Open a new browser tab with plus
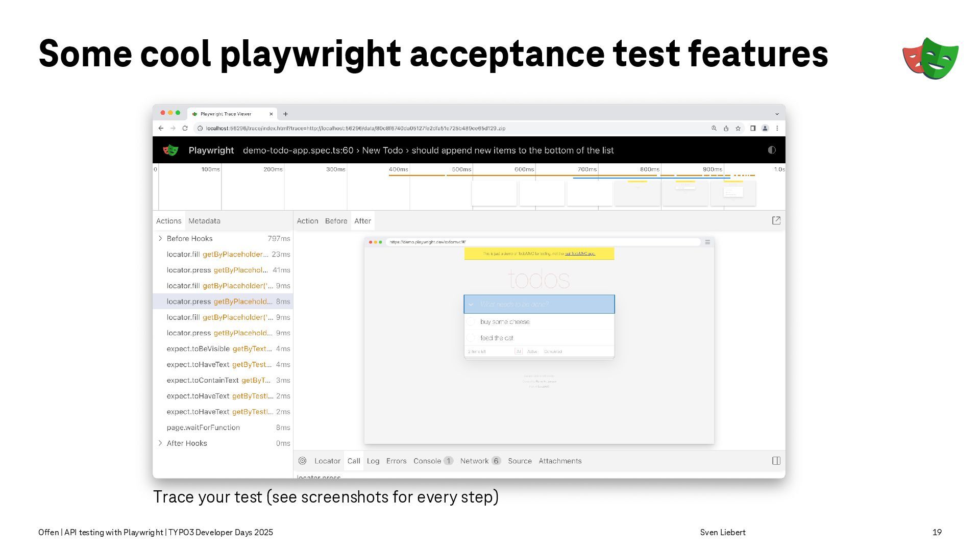The image size is (980, 551). (x=286, y=114)
